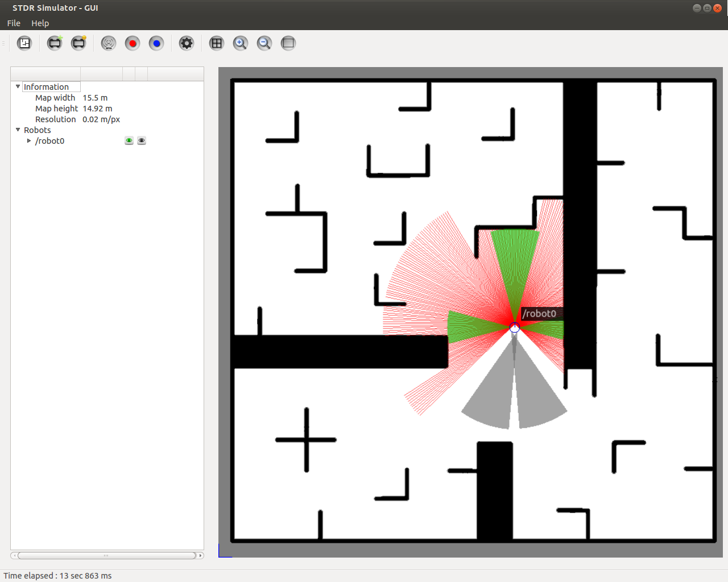
Task: Click the Load robot icon with yellow badge
Action: coord(78,43)
